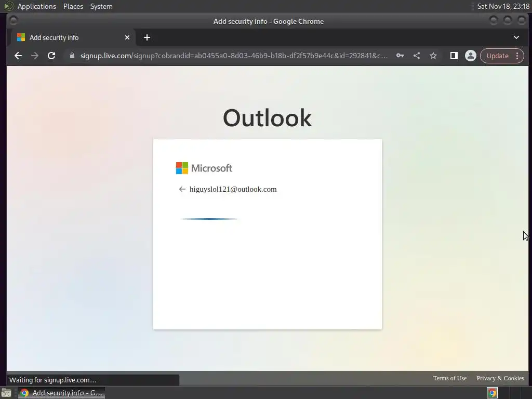The width and height of the screenshot is (532, 399).
Task: Share this page from the address bar
Action: 417,56
